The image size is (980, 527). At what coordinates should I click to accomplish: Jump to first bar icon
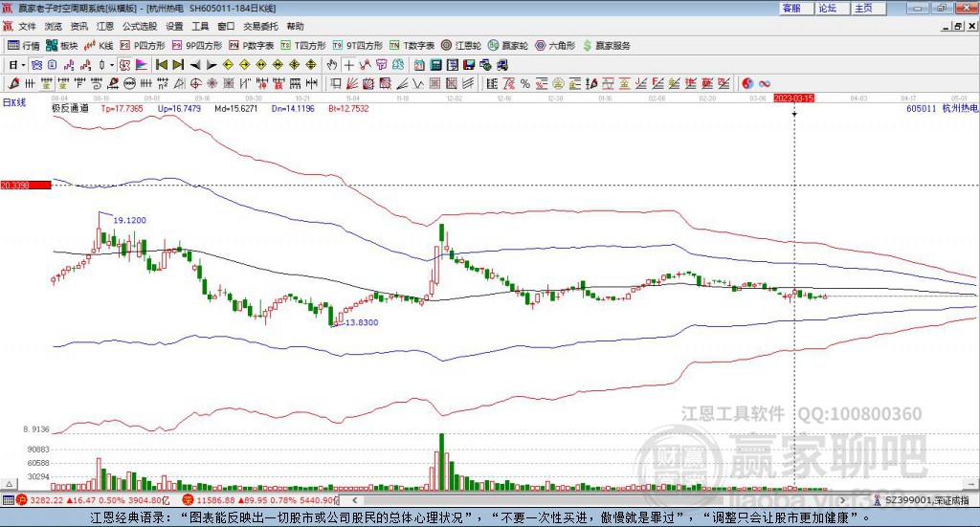(x=161, y=65)
